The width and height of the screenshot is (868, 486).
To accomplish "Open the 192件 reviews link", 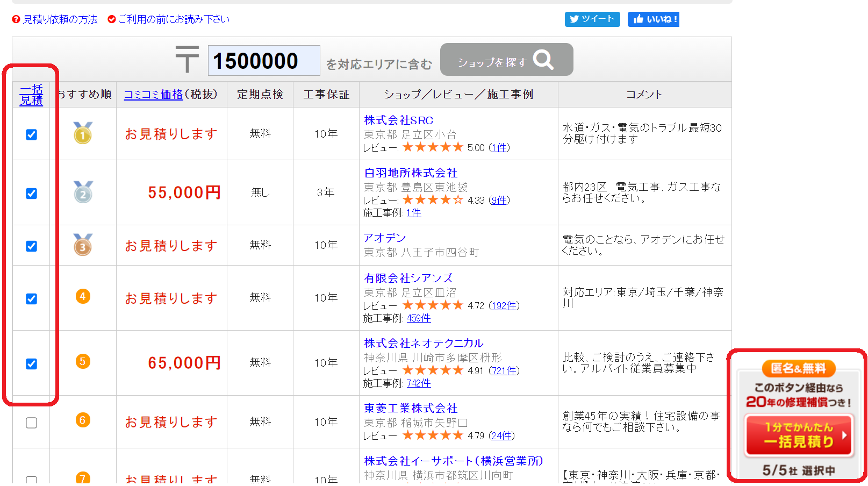I will coord(505,305).
